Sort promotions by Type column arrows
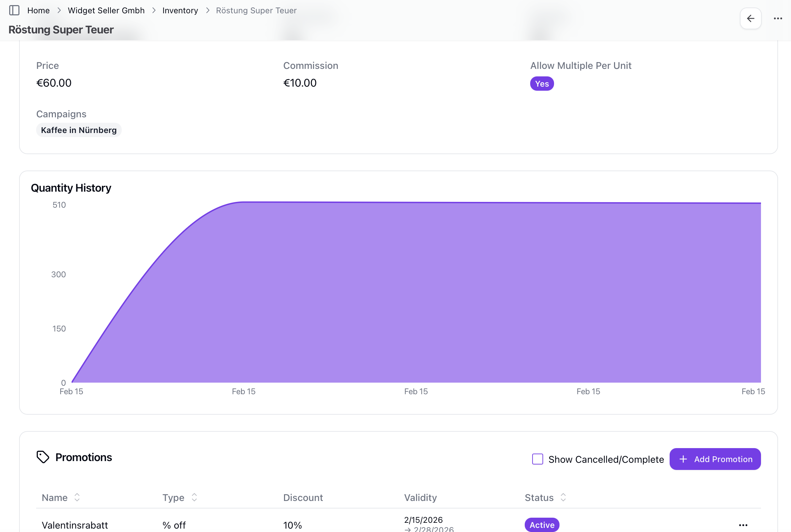This screenshot has height=532, width=791. point(194,497)
